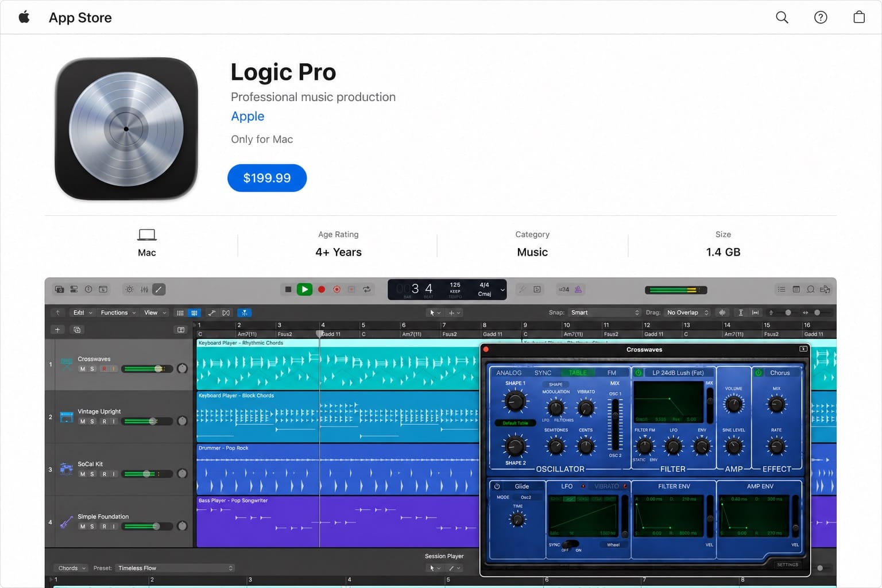Viewport: 882px width, 588px height.
Task: Click the Simple Foundation bass guitar icon
Action: 67,522
